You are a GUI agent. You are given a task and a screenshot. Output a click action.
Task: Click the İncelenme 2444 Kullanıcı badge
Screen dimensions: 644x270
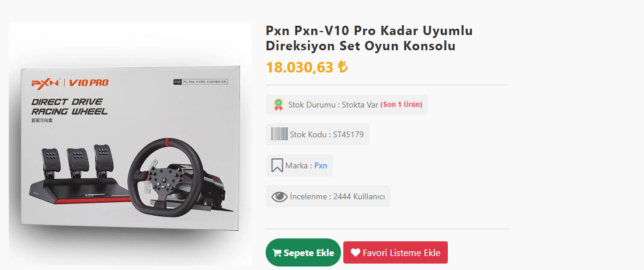(x=328, y=196)
